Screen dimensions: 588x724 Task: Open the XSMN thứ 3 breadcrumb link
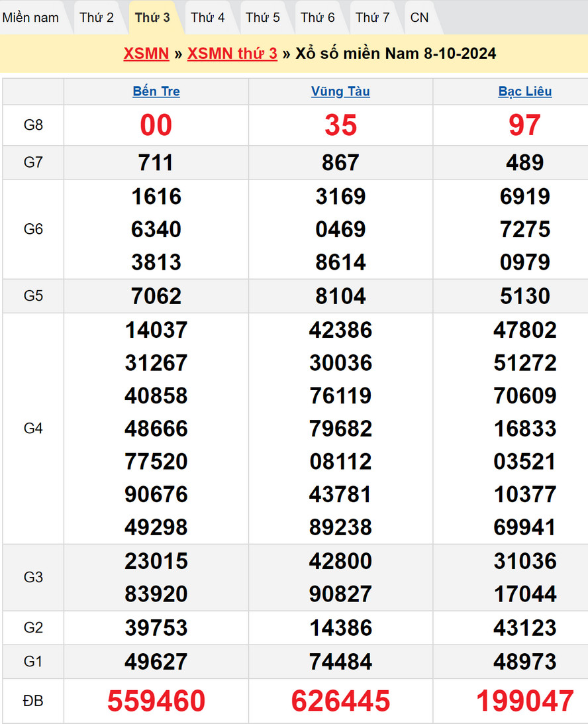coord(232,54)
